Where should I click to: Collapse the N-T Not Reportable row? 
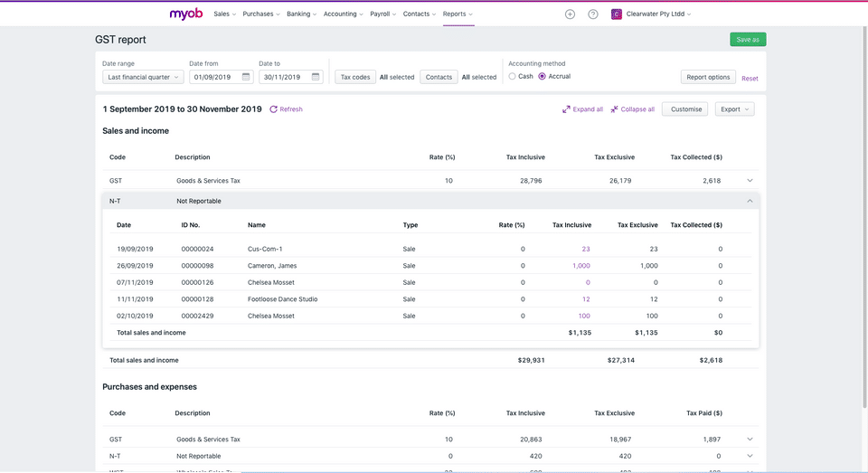click(x=750, y=201)
